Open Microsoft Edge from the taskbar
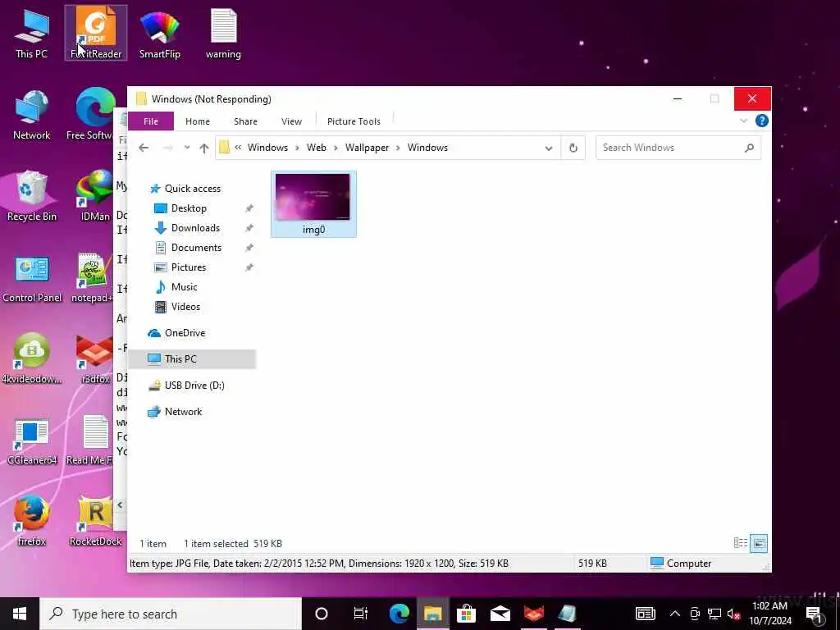 click(399, 614)
